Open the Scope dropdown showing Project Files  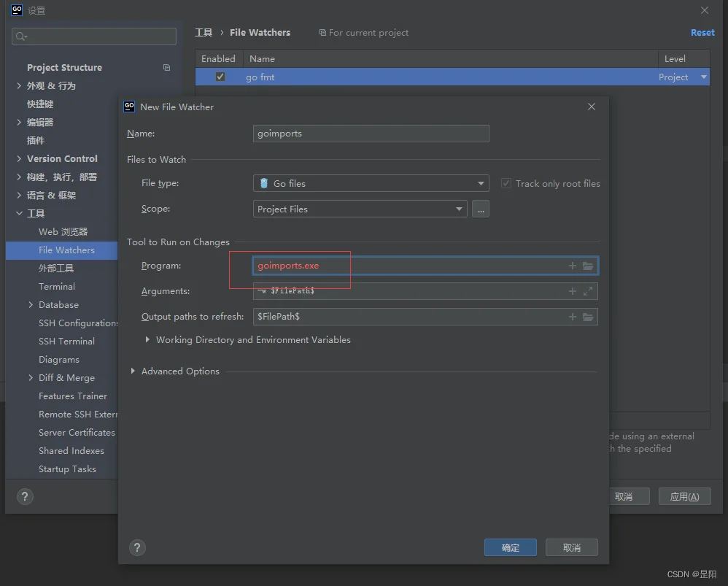pyautogui.click(x=360, y=209)
